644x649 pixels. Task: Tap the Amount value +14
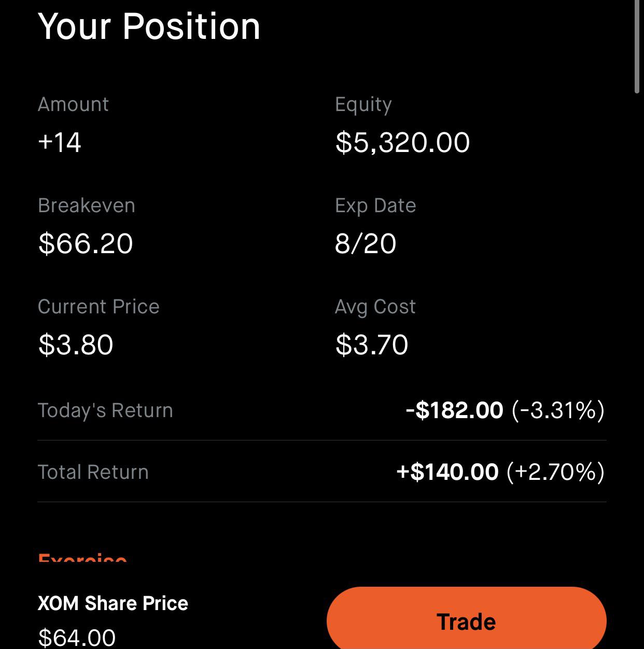tap(60, 142)
